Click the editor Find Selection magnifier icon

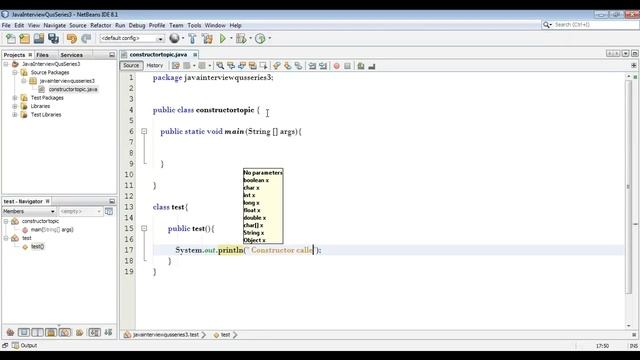(x=220, y=66)
